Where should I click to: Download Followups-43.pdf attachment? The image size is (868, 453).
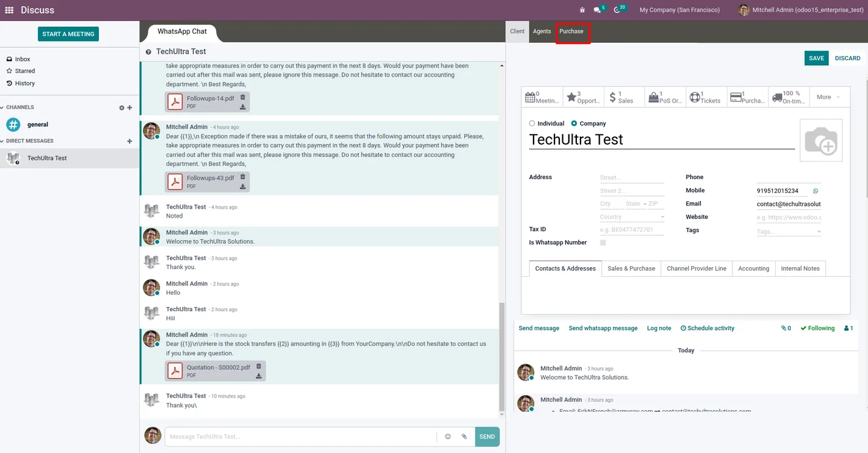(243, 186)
